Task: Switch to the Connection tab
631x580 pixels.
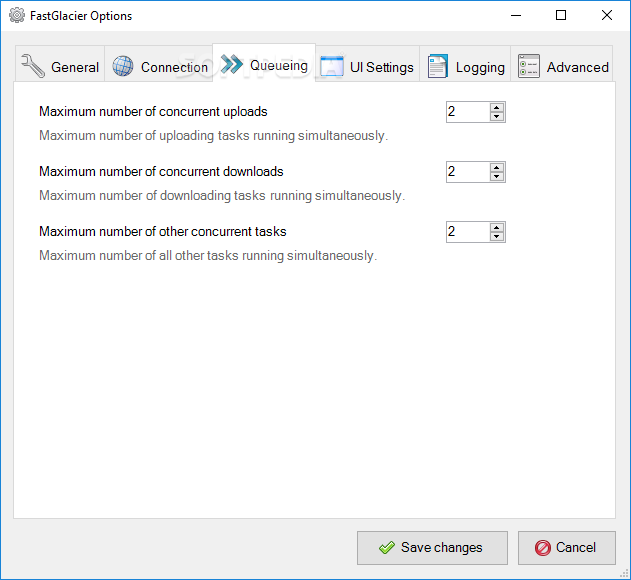Action: (x=159, y=64)
